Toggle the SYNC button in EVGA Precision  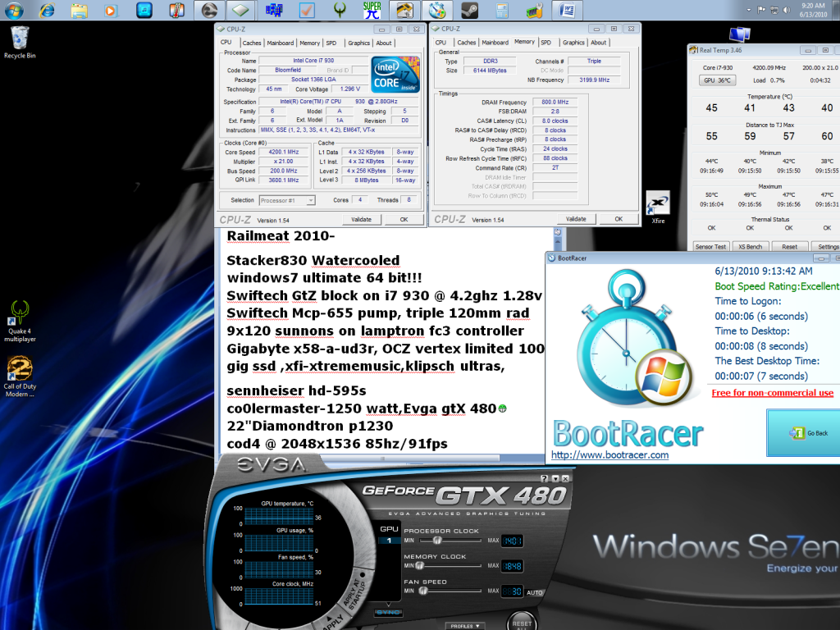[388, 612]
